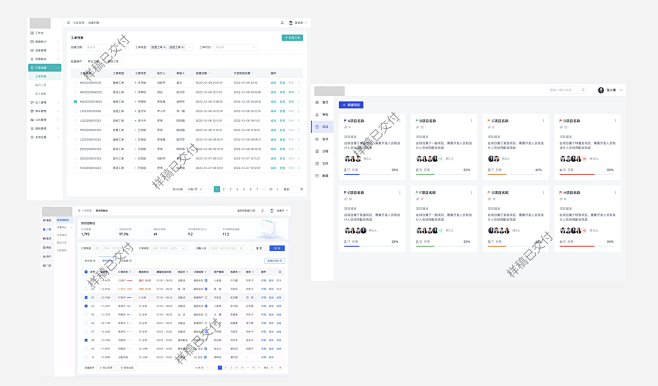
Task: Focus the project search input in project board header
Action: coord(565,90)
